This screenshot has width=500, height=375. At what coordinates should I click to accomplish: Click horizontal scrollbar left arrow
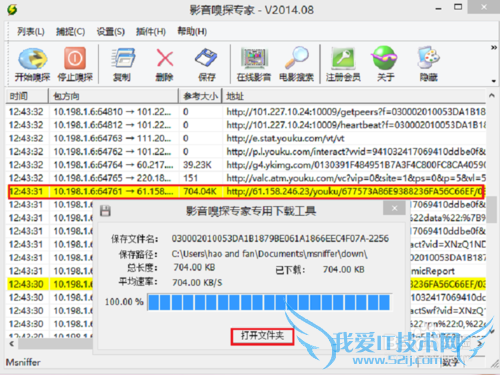[x=12, y=344]
